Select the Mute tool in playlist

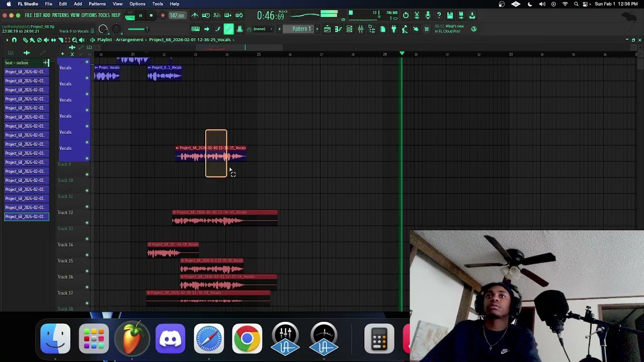(x=46, y=40)
